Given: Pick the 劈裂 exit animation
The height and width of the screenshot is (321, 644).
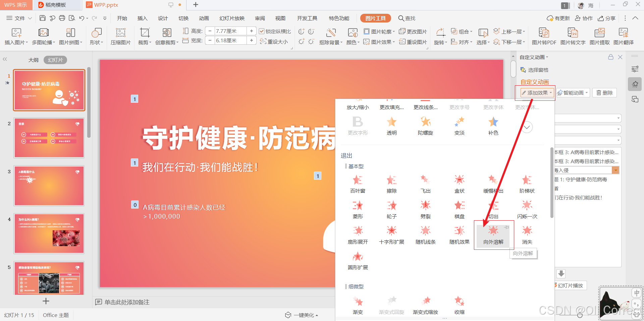Looking at the screenshot, I should coord(425,210).
